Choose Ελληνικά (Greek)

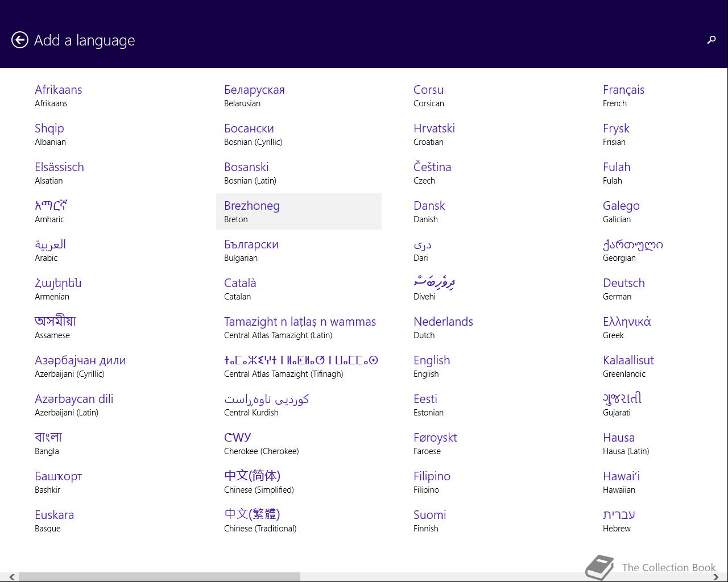tap(661, 327)
